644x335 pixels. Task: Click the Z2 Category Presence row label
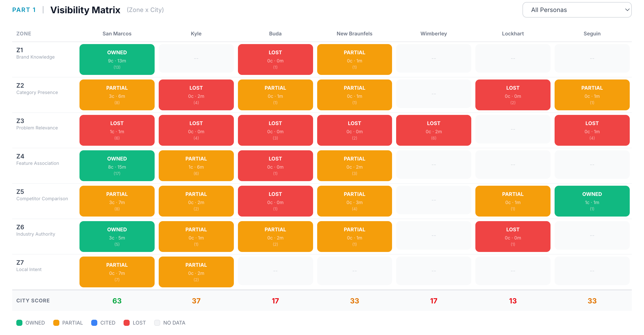[x=37, y=89]
